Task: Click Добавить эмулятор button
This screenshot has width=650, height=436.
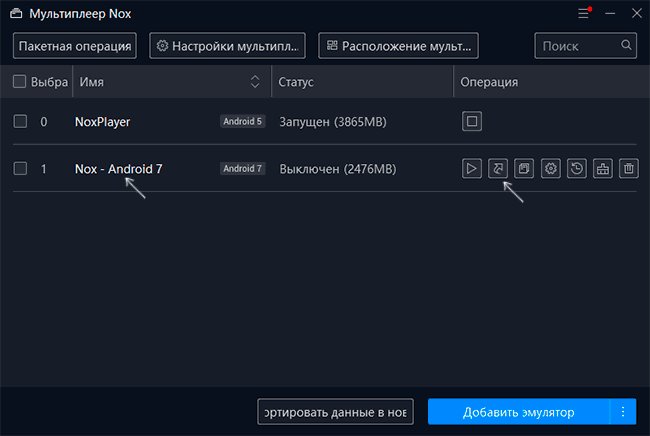Action: [x=519, y=412]
